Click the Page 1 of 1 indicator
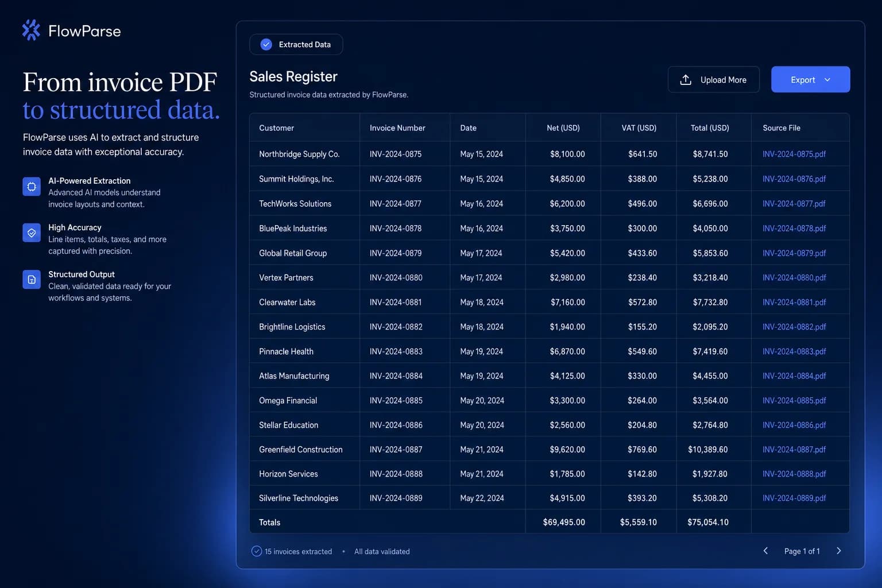The width and height of the screenshot is (882, 588). [802, 551]
